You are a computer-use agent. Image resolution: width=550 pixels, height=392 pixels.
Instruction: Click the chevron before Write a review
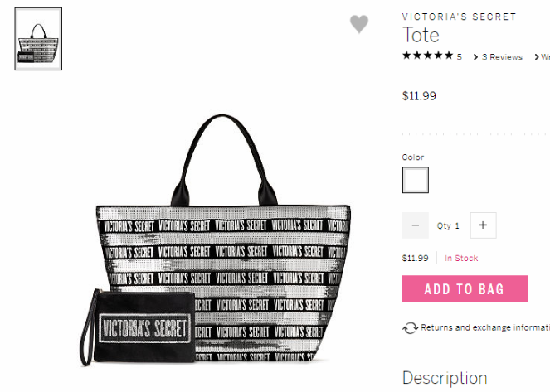tap(537, 57)
